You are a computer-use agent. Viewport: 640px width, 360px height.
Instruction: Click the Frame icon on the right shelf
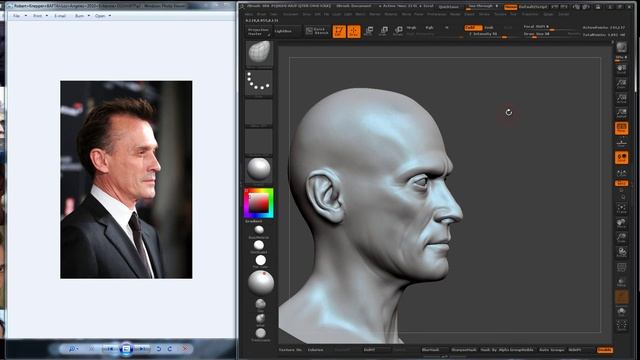pos(621,209)
